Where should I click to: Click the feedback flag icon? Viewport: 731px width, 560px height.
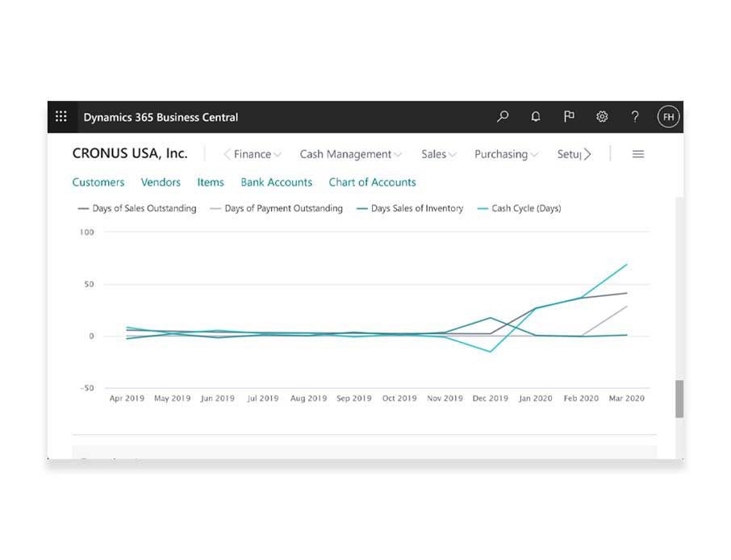pyautogui.click(x=569, y=116)
